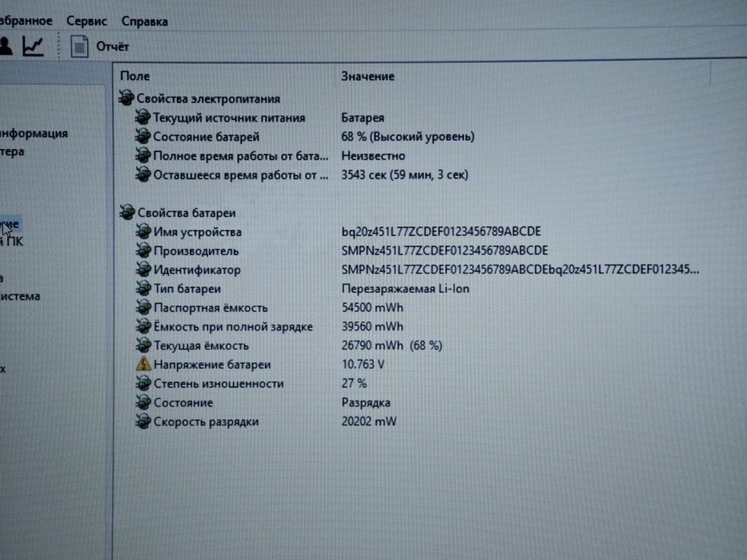Screen dimensions: 747x560
Task: Select the Текущий источник питания row icon
Action: coord(143,117)
